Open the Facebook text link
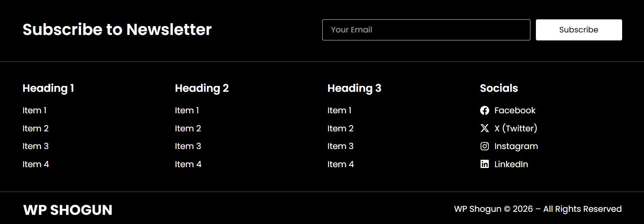Image resolution: width=644 pixels, height=224 pixels. pyautogui.click(x=515, y=110)
